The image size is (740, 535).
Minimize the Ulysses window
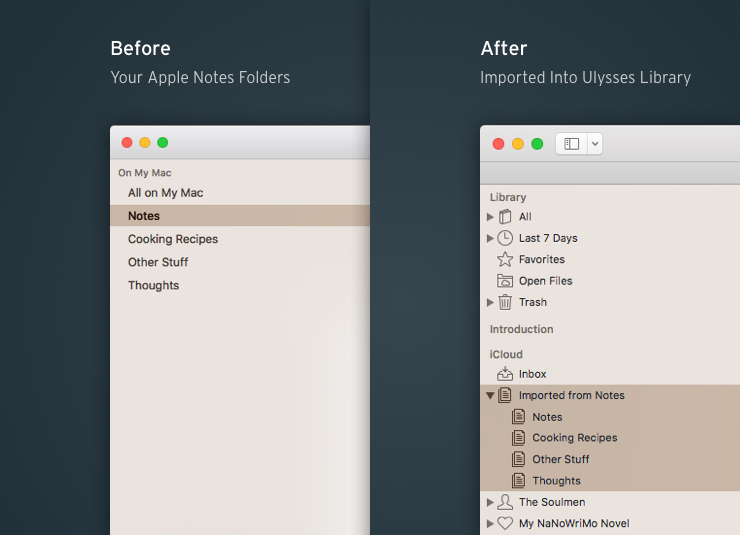click(x=518, y=144)
